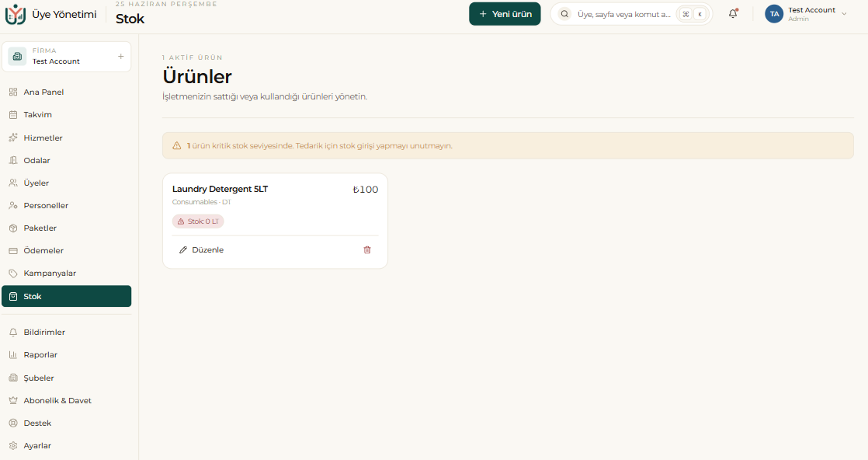Open the Üyeler section
868x460 pixels.
(x=67, y=183)
